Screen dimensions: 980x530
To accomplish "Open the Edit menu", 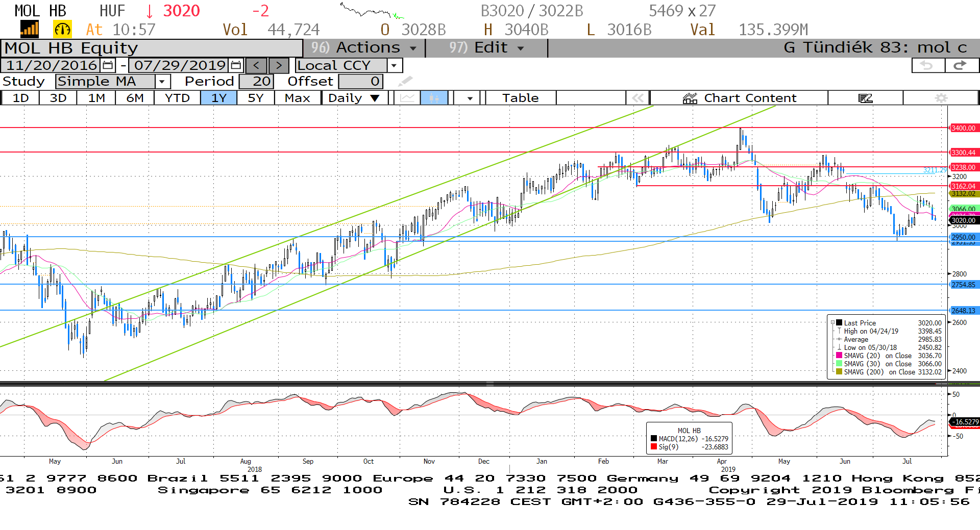I will point(486,48).
